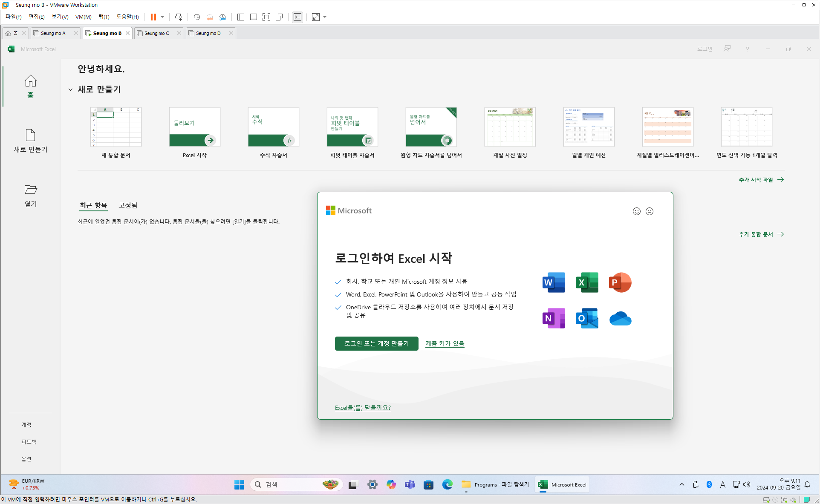Click the happy face feedback icon

[x=636, y=211]
